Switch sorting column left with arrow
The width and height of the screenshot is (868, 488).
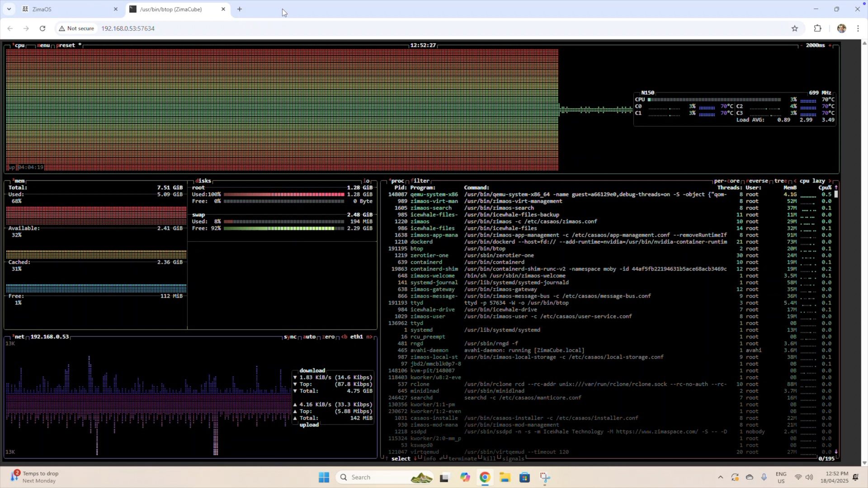coord(795,181)
